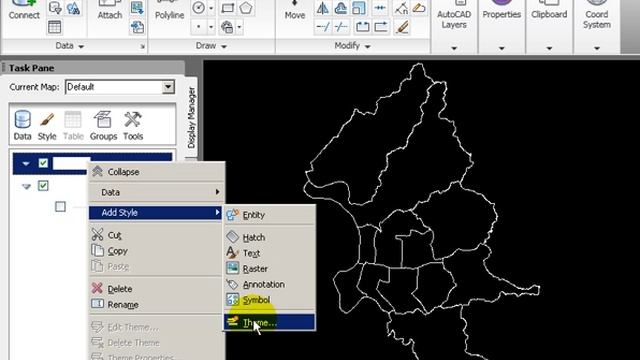Expand the Modify ribbon panel

(x=352, y=46)
